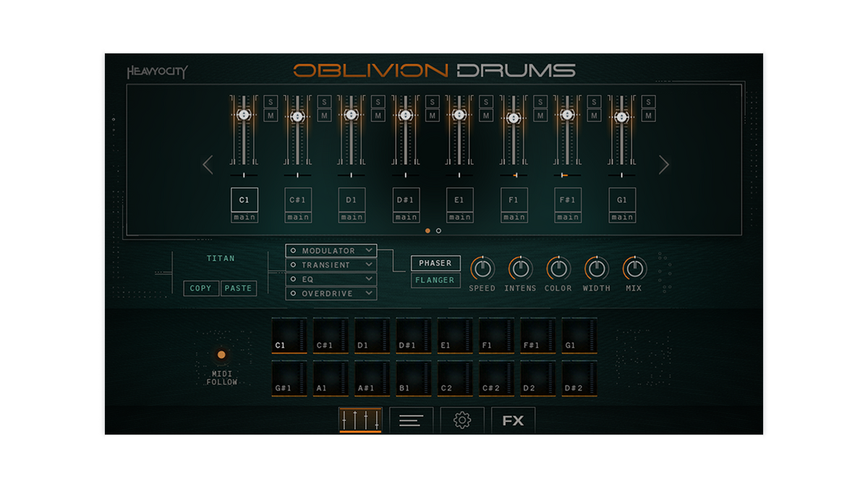Click the MIX knob
Screen dimensions: 868x488
click(634, 269)
